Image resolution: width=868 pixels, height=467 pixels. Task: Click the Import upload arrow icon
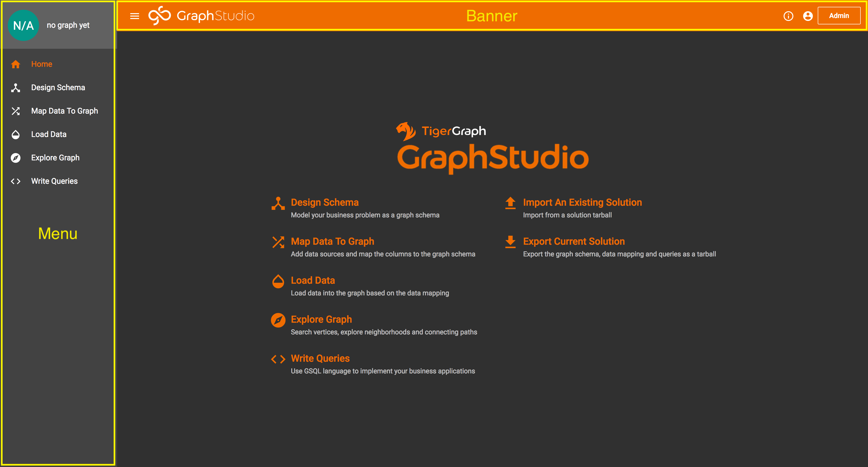click(511, 203)
